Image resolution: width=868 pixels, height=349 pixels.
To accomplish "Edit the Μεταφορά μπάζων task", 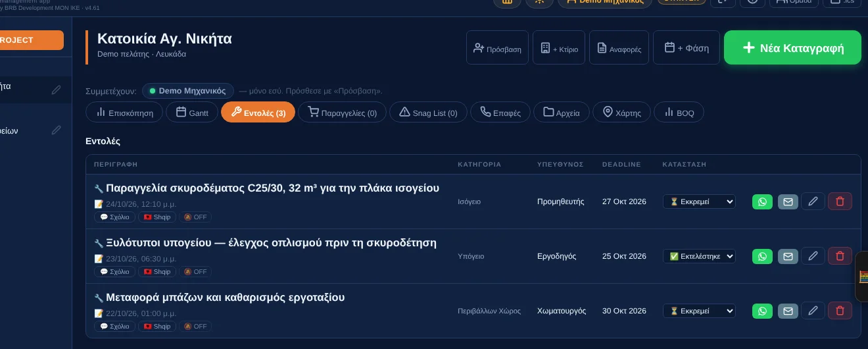I will pos(813,311).
